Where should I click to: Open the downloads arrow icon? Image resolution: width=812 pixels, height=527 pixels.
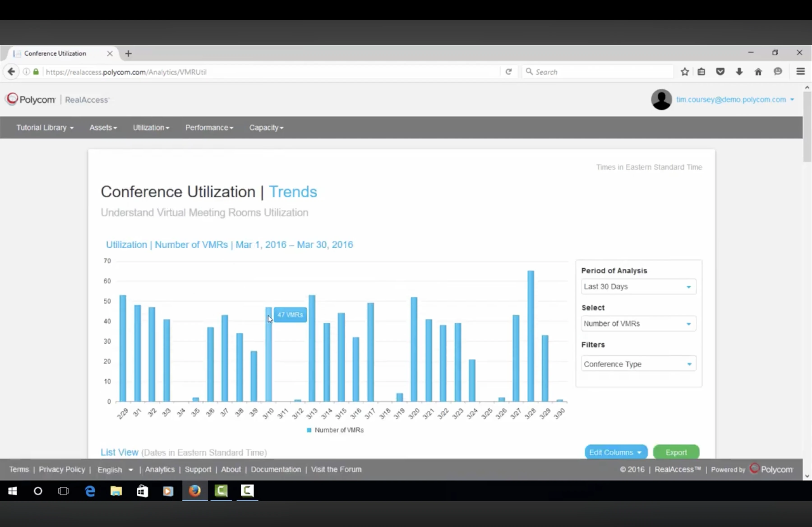(x=739, y=72)
